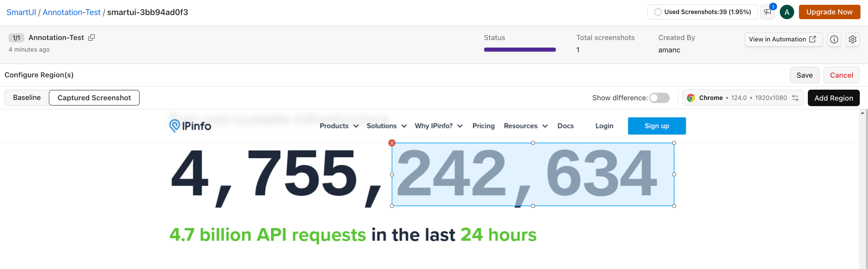Screen dimensions: 868x269
Task: Click Docs in the screenshot nav
Action: point(565,126)
